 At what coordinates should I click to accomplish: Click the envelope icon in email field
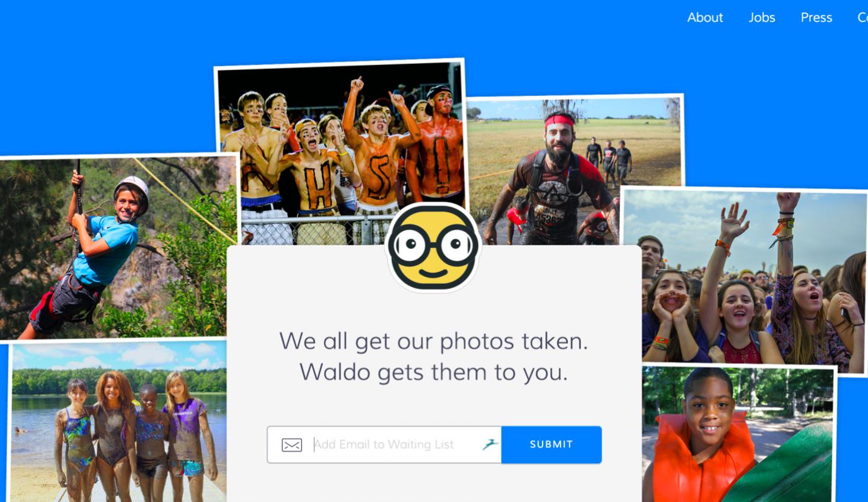click(x=291, y=444)
